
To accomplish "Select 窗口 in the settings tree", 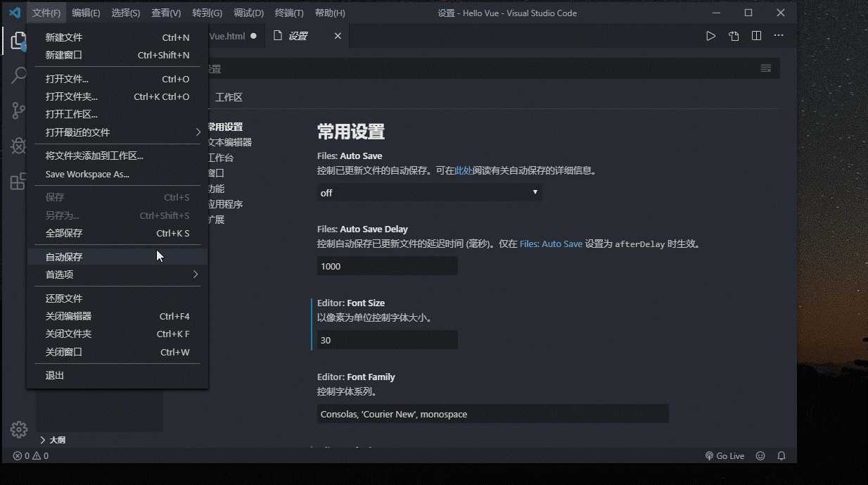I will [x=217, y=173].
